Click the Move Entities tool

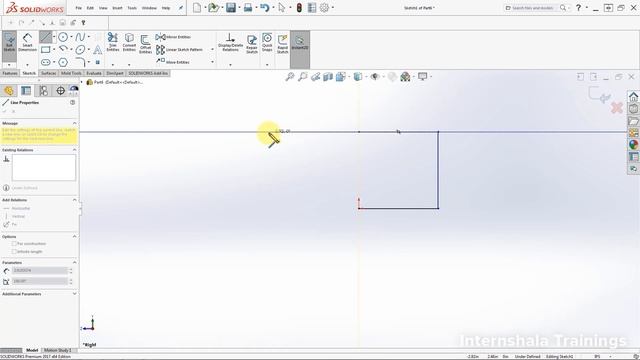tap(173, 62)
